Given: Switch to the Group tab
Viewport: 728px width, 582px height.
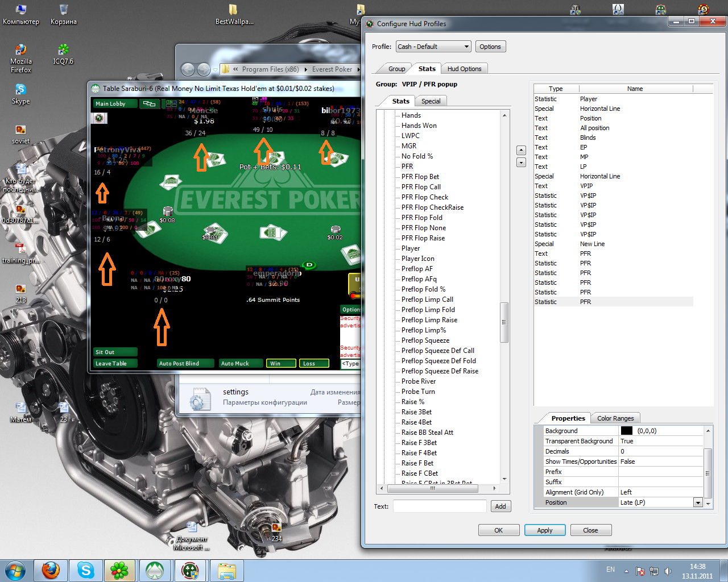Looking at the screenshot, I should [x=396, y=69].
